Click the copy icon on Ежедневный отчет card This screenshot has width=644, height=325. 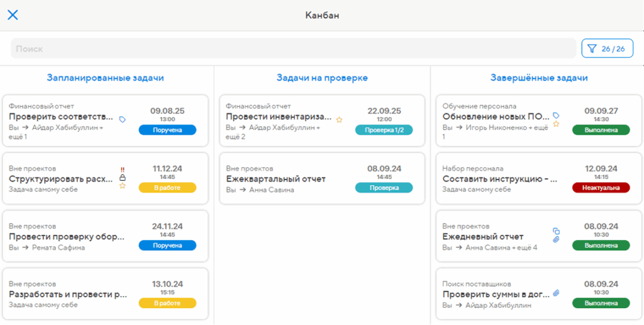click(556, 231)
